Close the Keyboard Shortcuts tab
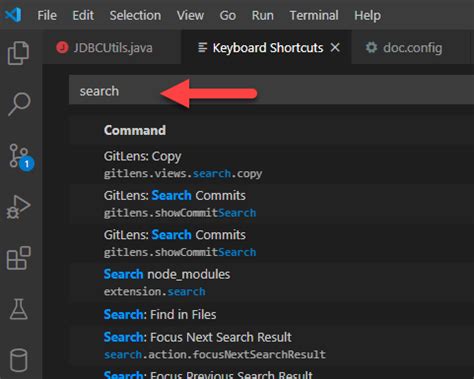 click(x=335, y=47)
